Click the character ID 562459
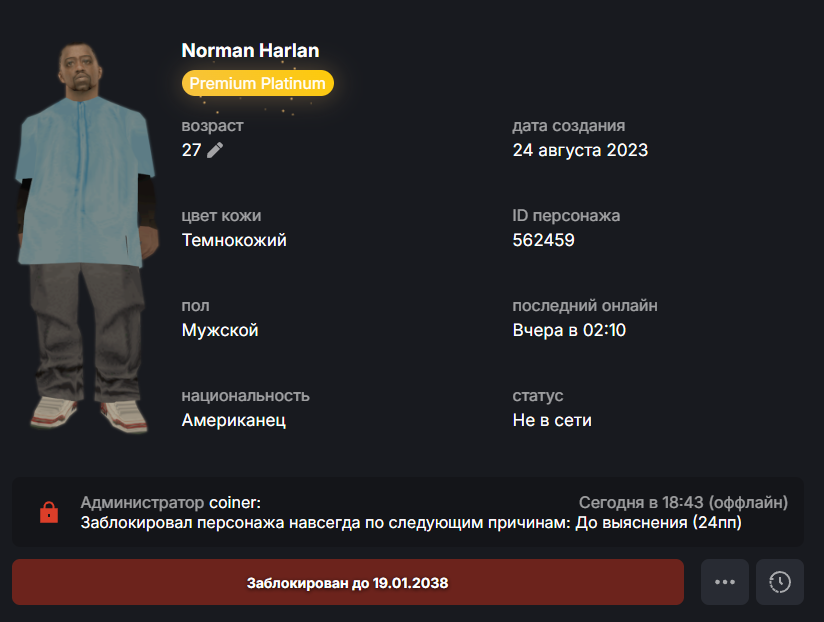Viewport: 824px width, 622px height. point(543,240)
